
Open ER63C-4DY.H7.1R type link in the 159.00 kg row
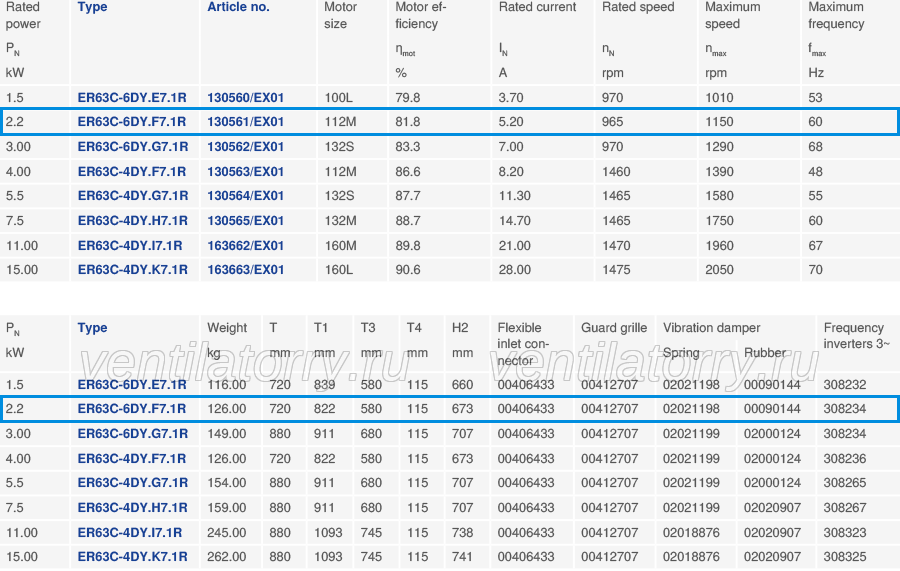tap(133, 508)
